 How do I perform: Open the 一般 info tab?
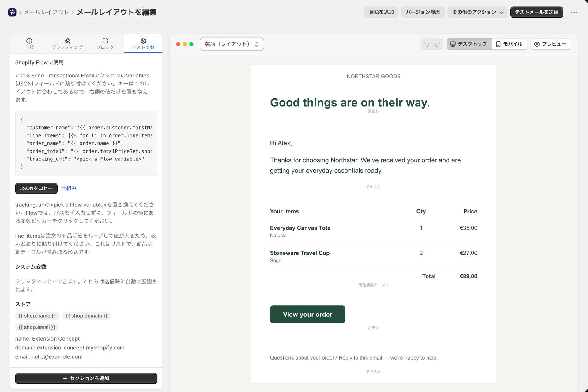click(29, 43)
